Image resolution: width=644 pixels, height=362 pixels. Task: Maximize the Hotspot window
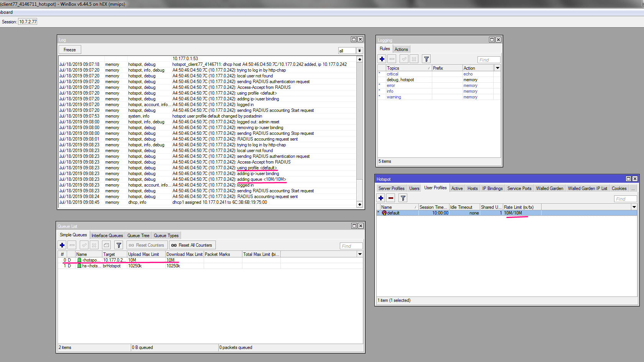coord(628,179)
